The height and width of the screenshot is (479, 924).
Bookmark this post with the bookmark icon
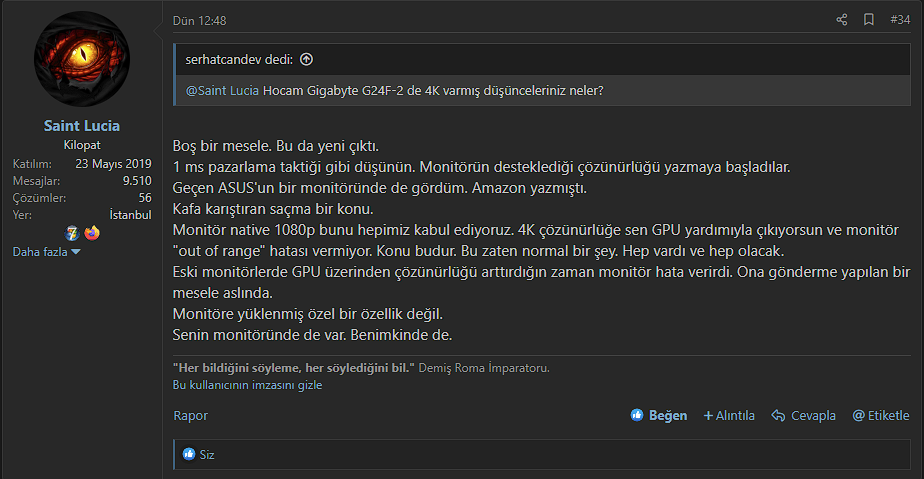click(869, 20)
